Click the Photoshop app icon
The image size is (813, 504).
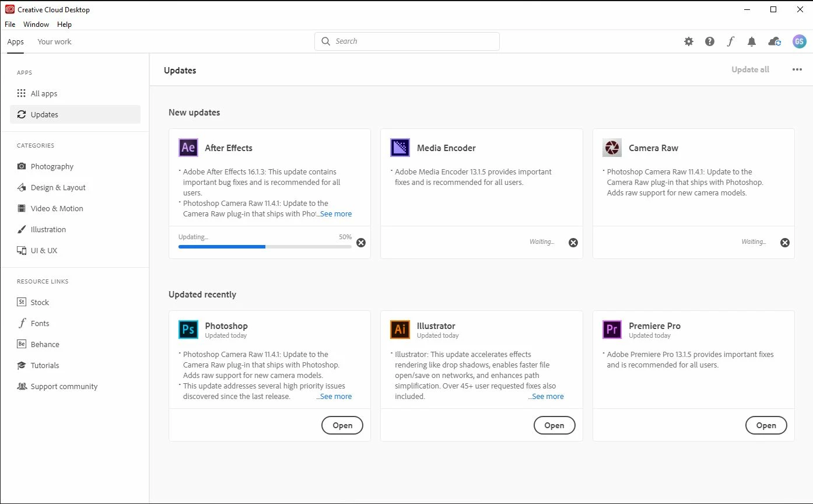coord(188,330)
